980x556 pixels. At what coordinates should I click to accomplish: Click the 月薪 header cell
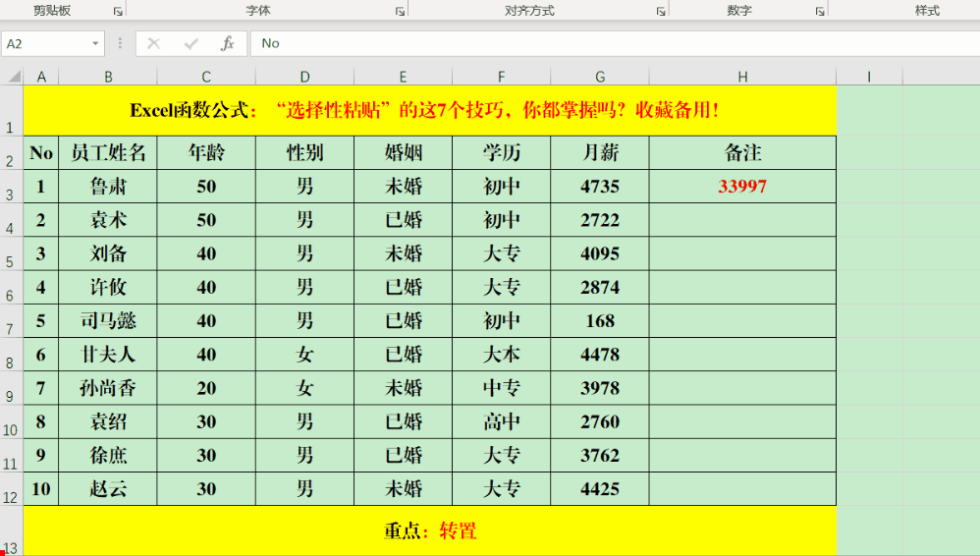click(x=600, y=152)
